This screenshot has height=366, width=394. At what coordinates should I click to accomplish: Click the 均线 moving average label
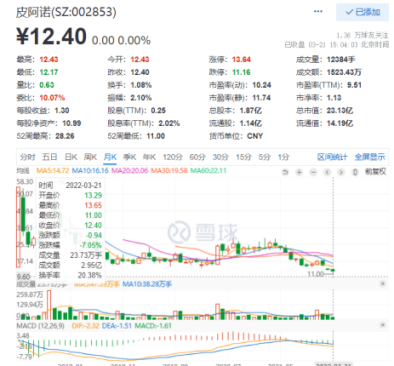(x=23, y=171)
